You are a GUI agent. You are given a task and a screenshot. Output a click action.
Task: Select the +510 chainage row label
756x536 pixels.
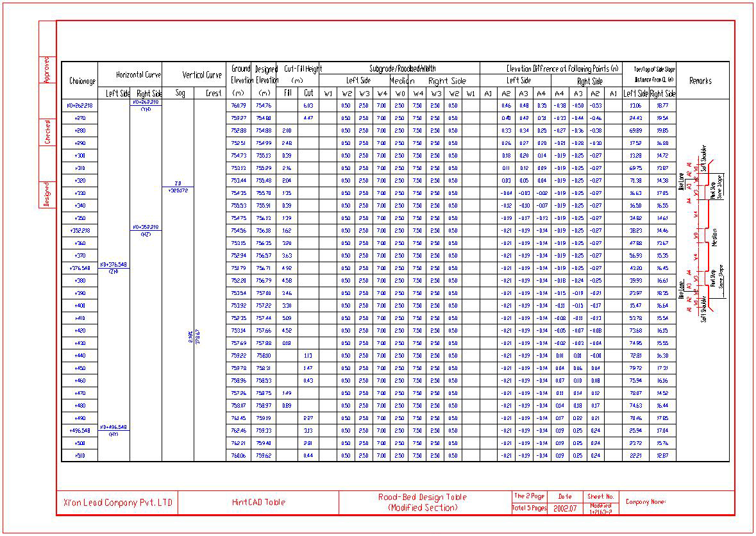[x=80, y=455]
